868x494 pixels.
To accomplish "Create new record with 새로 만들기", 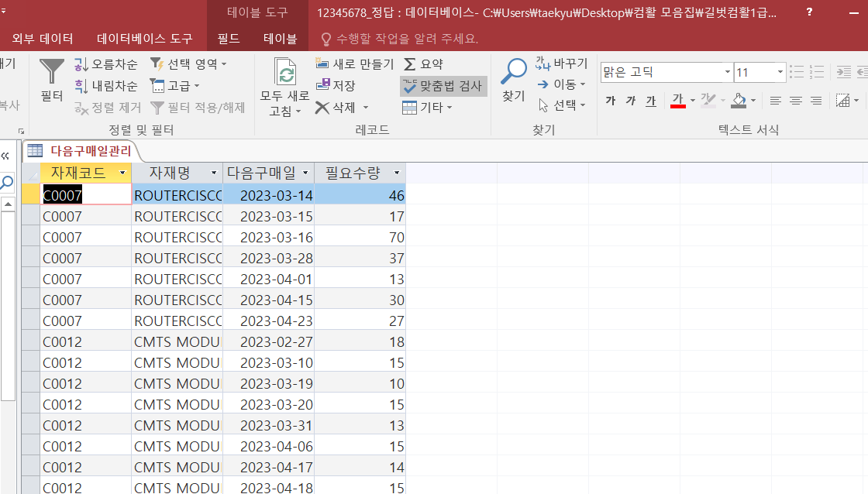I will tap(355, 63).
